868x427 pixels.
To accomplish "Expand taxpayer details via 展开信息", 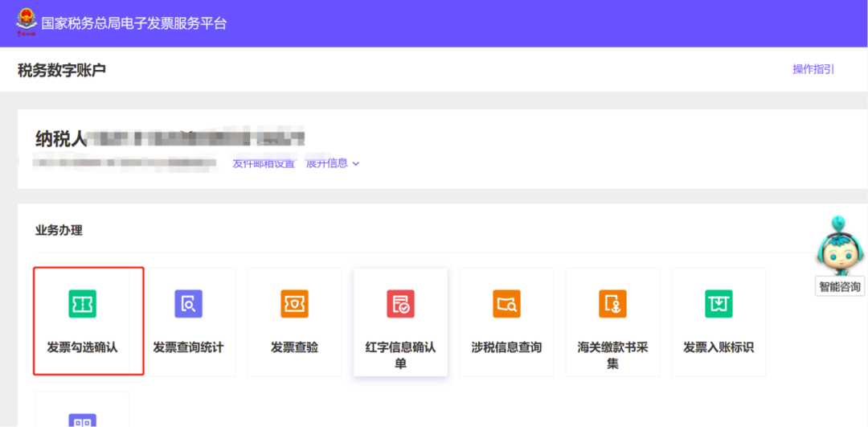I will [x=332, y=163].
